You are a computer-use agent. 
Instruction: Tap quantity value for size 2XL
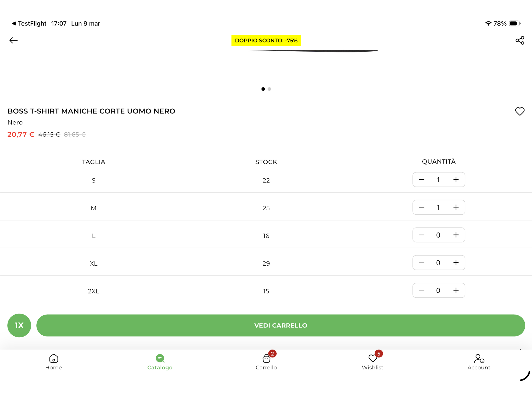coord(438,290)
